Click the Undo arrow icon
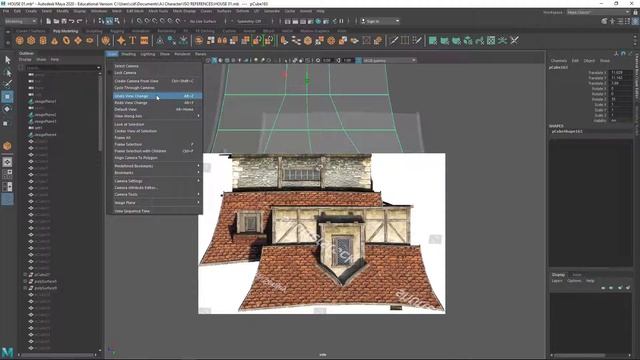The image size is (640, 360). click(72, 21)
